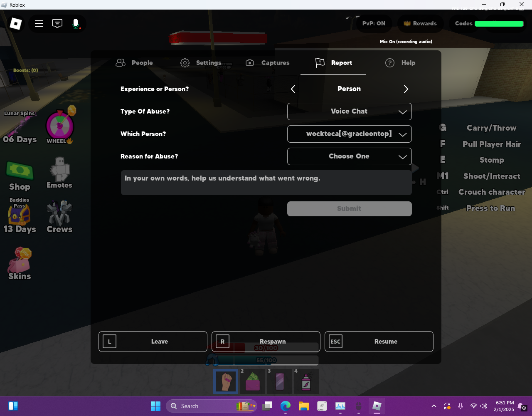Open the Roblox logo menu
Screen dimensions: 532x416
pyautogui.click(x=16, y=24)
